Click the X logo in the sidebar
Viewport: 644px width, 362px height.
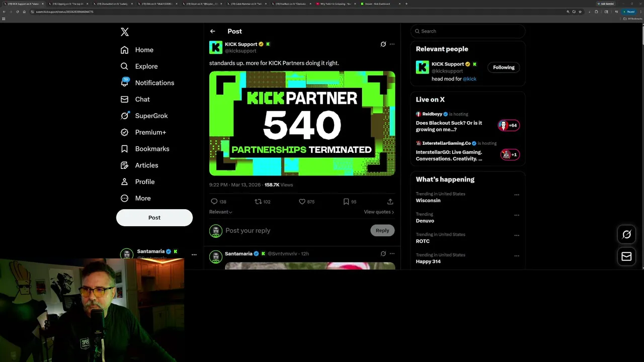coord(125,32)
